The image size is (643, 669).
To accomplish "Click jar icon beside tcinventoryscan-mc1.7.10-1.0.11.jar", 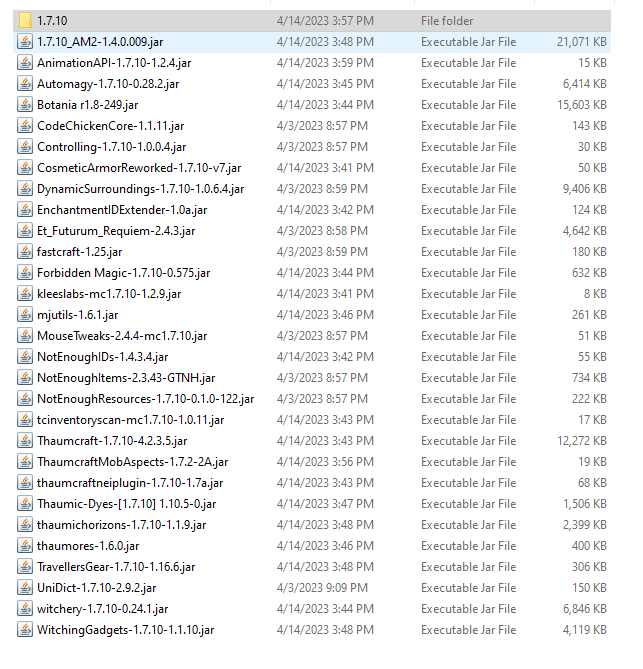I will tap(25, 420).
